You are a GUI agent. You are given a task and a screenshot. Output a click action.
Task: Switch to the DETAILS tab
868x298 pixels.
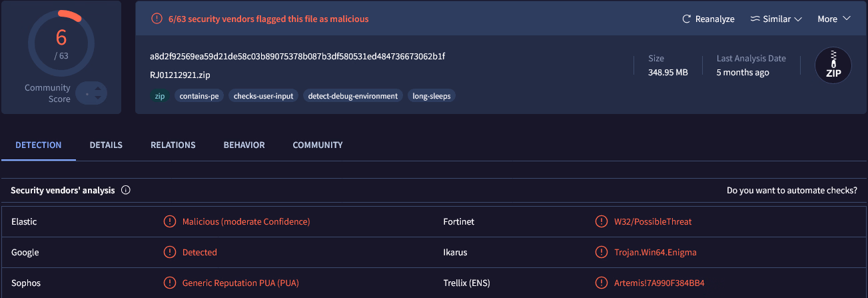(x=106, y=145)
